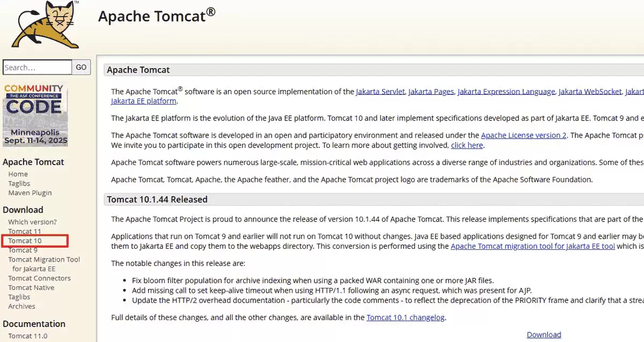Click the 'Documentation' sidebar section heading

(34, 324)
